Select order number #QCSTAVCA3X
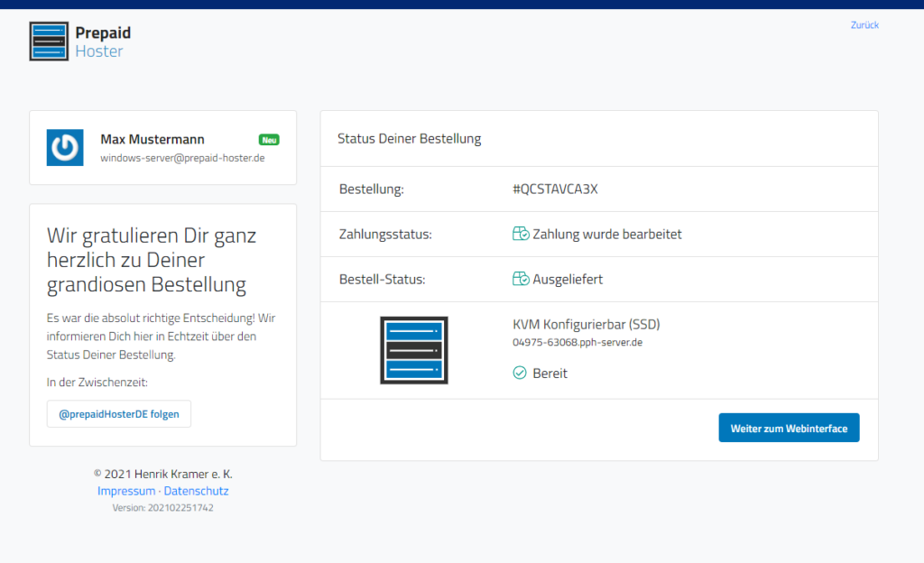Screen dimensions: 924x563 555,189
